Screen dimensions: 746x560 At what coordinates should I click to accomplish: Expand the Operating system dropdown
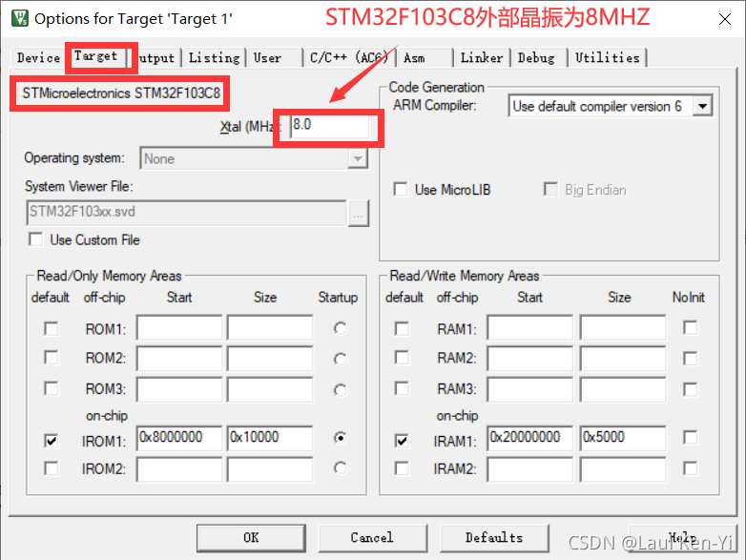[x=358, y=158]
